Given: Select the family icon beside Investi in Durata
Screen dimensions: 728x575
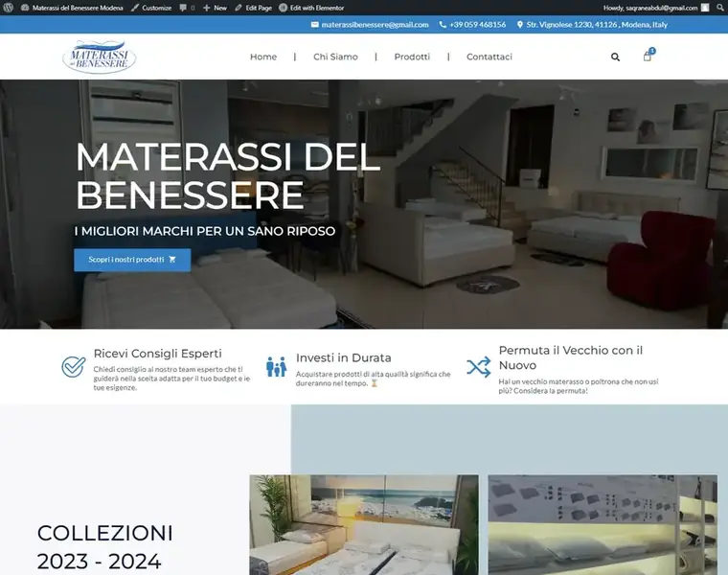Looking at the screenshot, I should point(276,366).
